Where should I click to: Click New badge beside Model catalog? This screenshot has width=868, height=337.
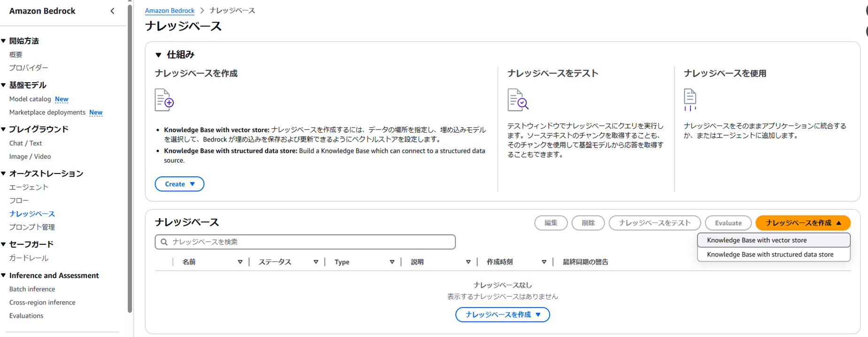pos(61,99)
